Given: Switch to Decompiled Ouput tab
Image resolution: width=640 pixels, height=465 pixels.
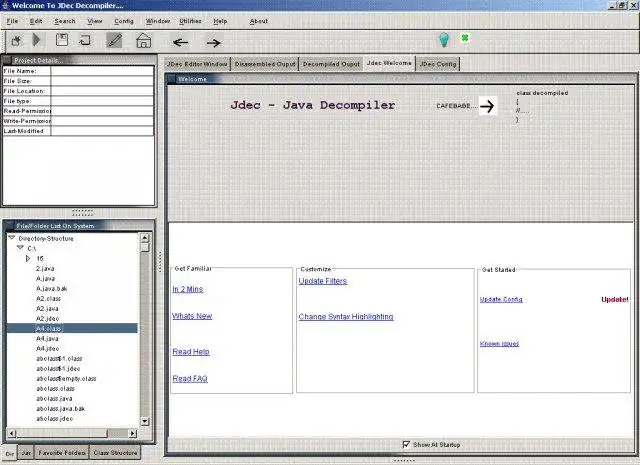Looking at the screenshot, I should [331, 64].
